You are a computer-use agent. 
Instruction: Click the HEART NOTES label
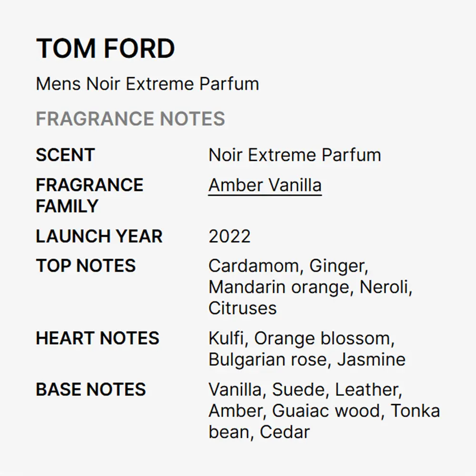click(x=98, y=338)
